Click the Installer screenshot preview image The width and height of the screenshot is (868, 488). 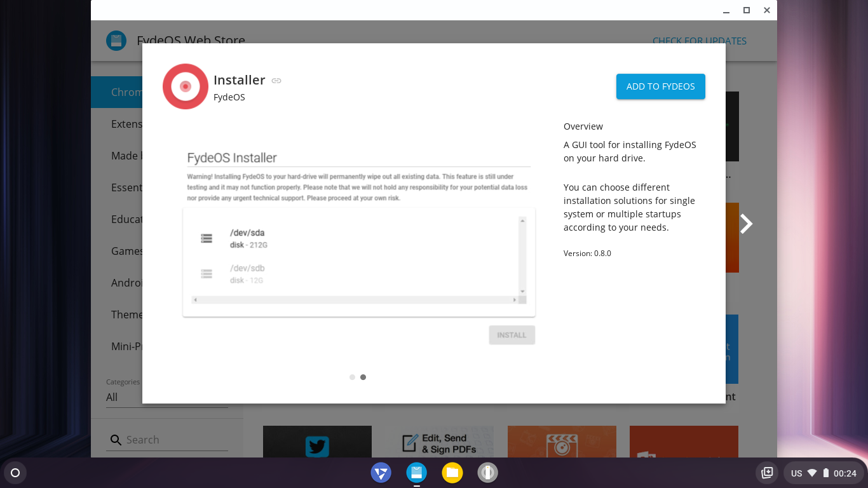tap(358, 247)
